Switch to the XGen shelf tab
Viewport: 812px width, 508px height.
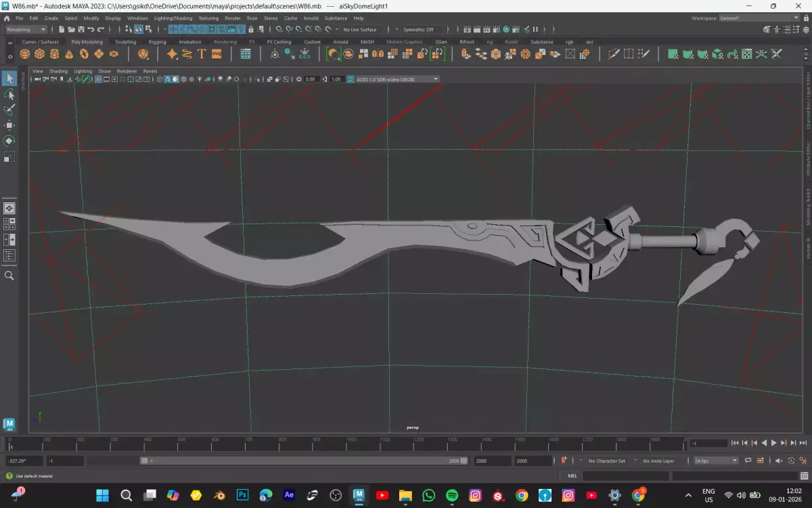(441, 42)
